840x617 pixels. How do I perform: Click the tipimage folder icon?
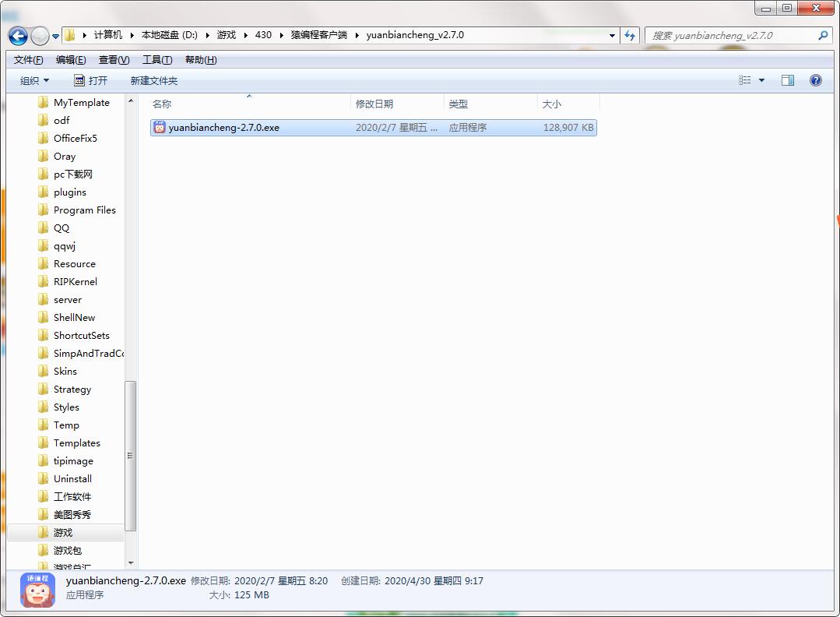click(x=44, y=461)
